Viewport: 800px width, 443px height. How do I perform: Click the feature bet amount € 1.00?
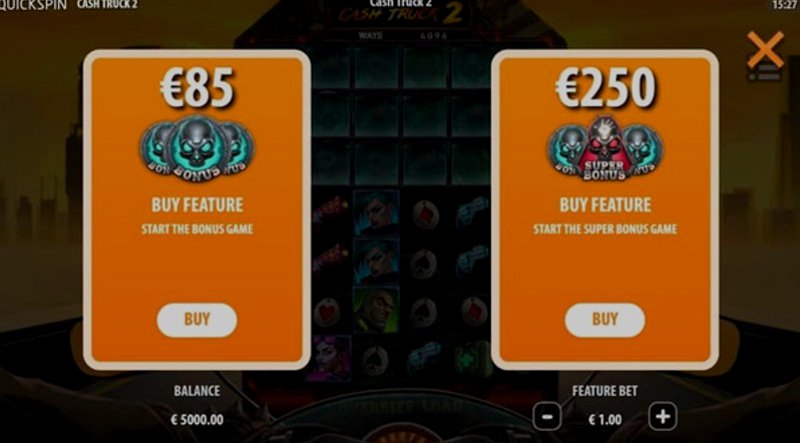[605, 420]
